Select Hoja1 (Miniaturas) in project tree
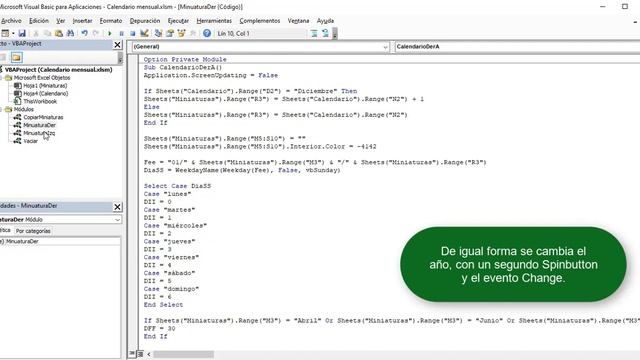Image resolution: width=640 pixels, height=360 pixels. click(45, 86)
